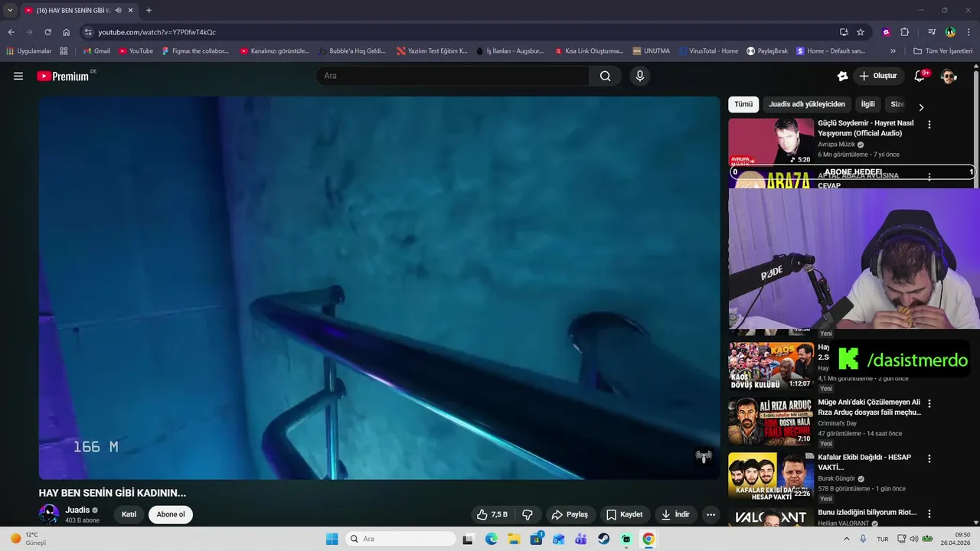980x551 pixels.
Task: Start voice search with microphone icon
Action: 640,76
